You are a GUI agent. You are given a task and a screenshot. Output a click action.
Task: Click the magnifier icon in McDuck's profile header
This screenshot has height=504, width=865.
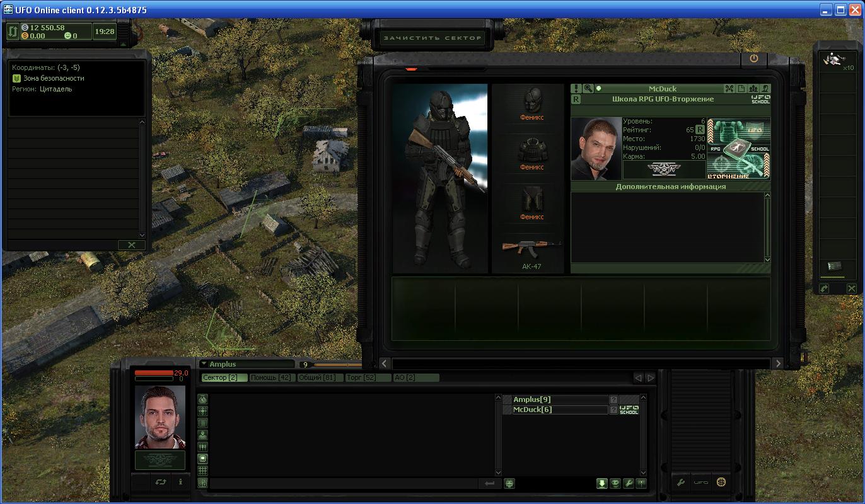pyautogui.click(x=588, y=89)
